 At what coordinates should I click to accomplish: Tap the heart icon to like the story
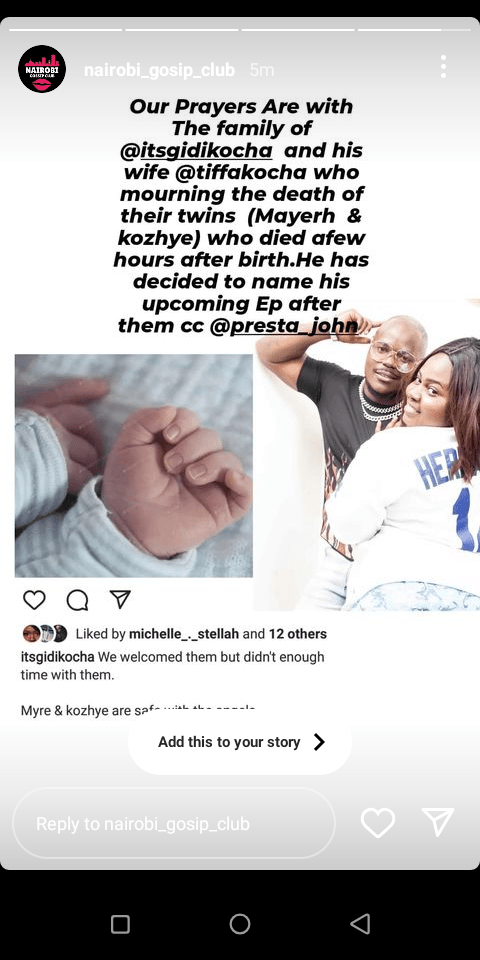point(378,822)
